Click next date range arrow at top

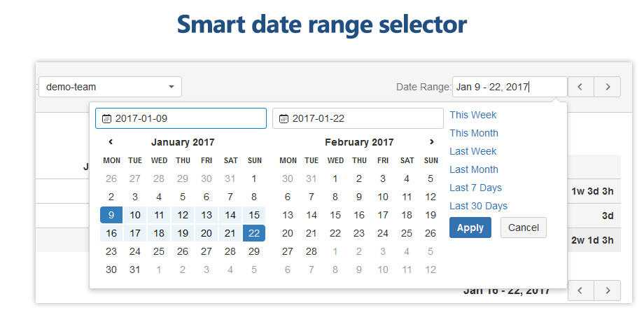pyautogui.click(x=608, y=87)
